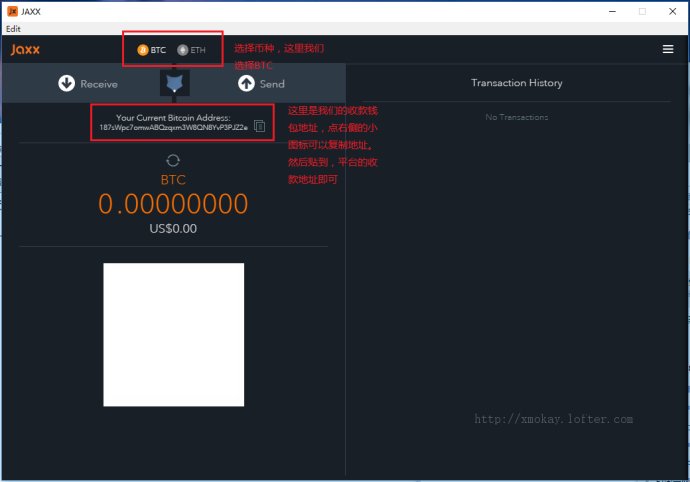Click the 0.00000000 BTC balance
Screen dimensions: 690x482
point(173,204)
